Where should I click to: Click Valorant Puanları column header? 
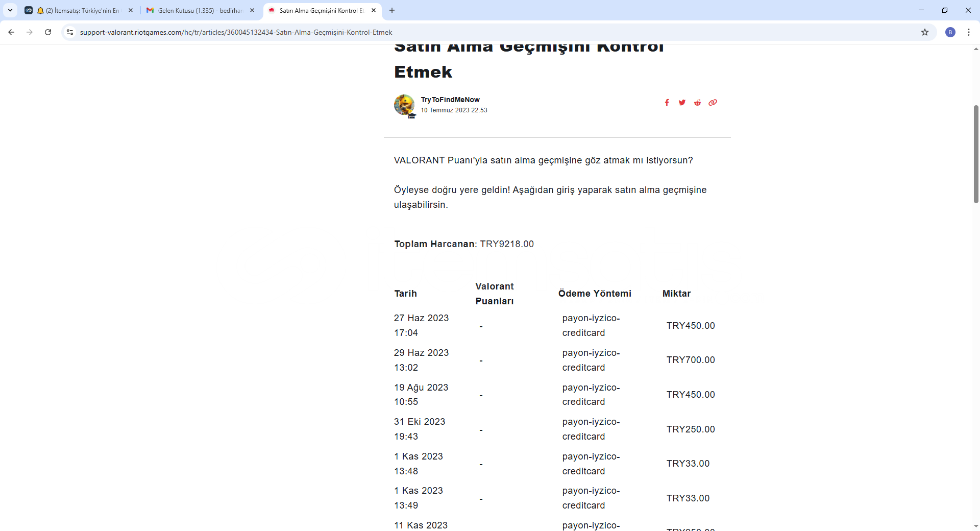[495, 294]
